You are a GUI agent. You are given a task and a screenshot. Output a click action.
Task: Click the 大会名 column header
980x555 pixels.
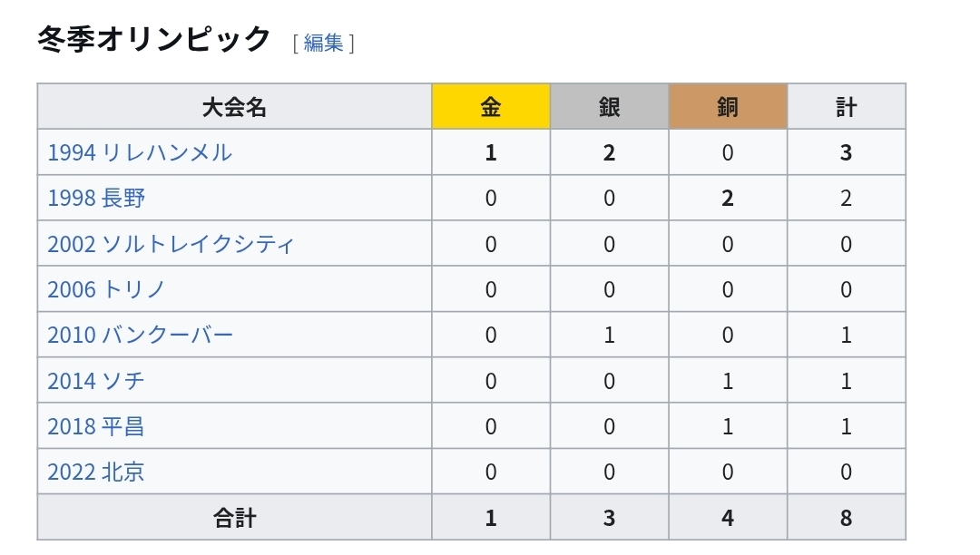(234, 107)
